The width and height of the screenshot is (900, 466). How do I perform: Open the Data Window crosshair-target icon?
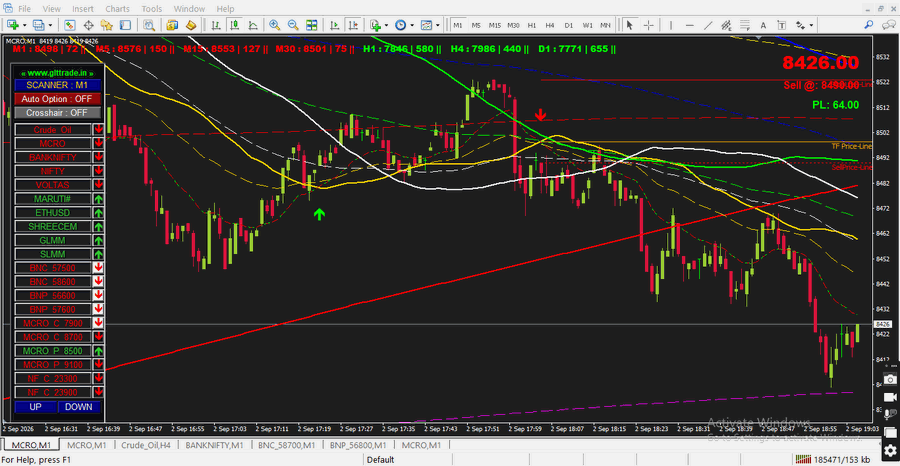88,25
